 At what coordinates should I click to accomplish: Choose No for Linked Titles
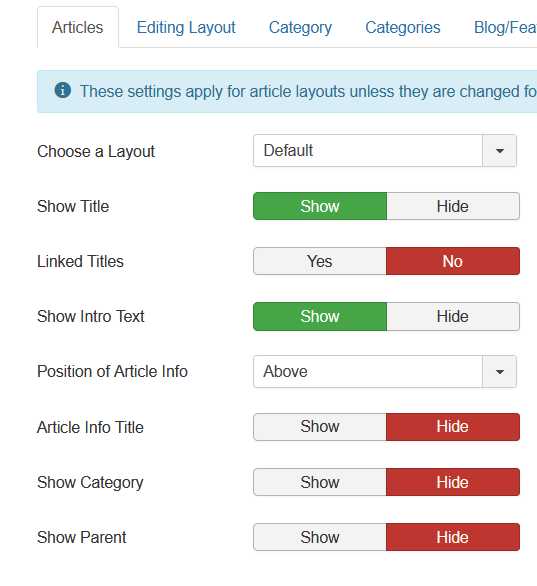click(x=453, y=261)
